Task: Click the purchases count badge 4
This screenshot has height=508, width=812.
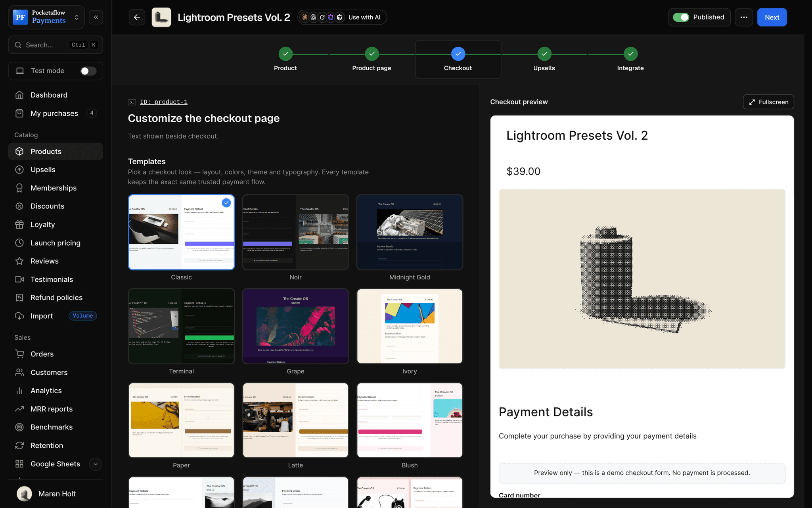Action: tap(92, 113)
